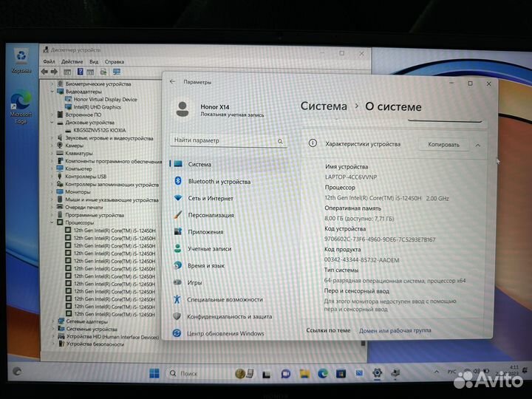Open Справка menu in Device Manager

tap(115, 62)
